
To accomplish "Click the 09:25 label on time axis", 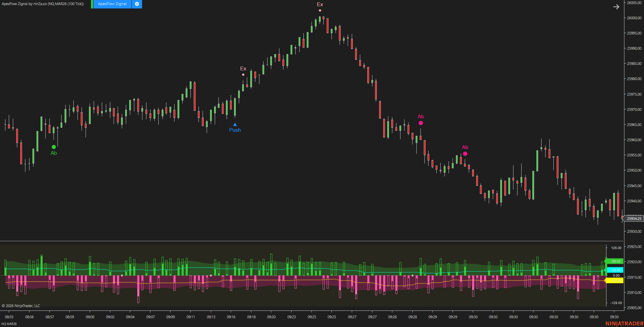I will click(312, 317).
